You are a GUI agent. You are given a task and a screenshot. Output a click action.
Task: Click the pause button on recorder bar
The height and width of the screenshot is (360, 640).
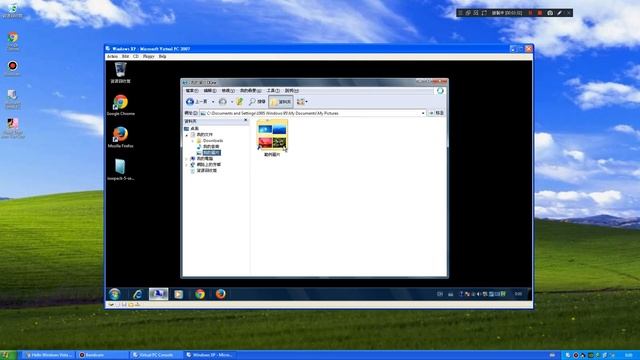pyautogui.click(x=531, y=13)
